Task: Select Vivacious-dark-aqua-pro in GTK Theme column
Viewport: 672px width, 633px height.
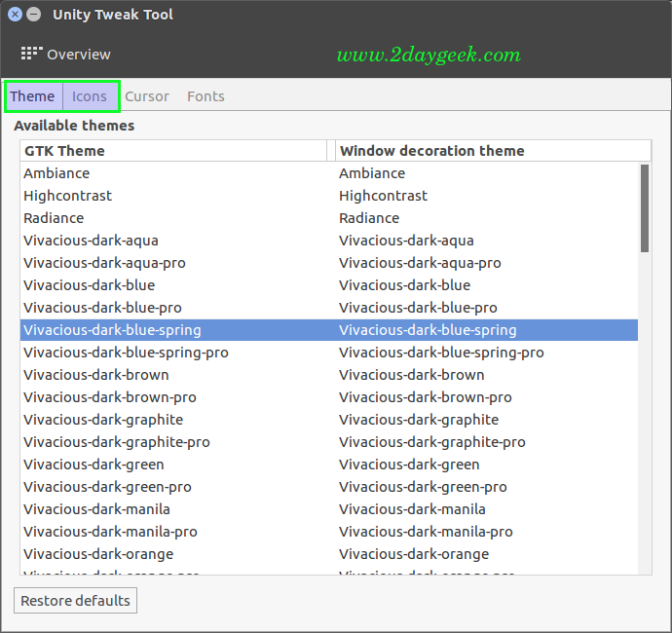Action: pyautogui.click(x=104, y=263)
